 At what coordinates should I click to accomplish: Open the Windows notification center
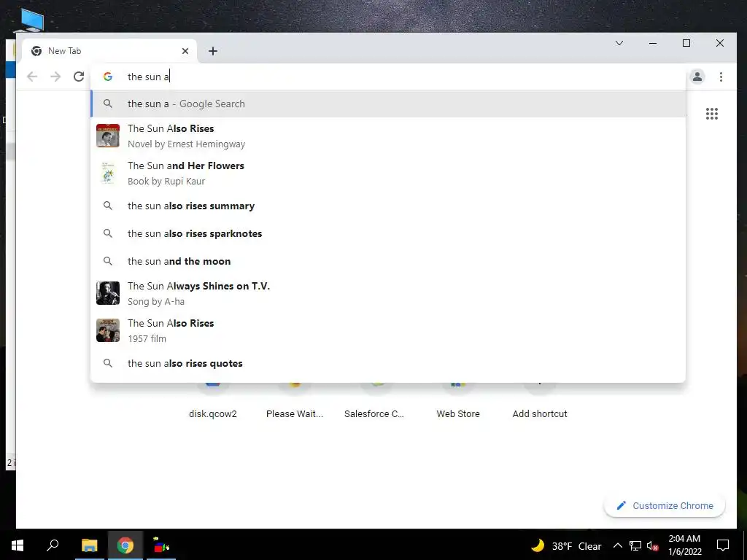click(723, 545)
